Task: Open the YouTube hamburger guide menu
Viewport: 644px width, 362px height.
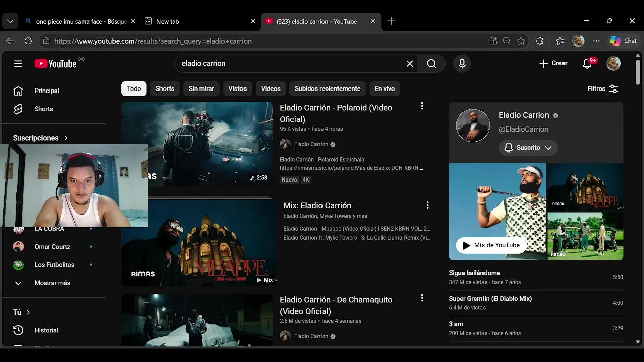Action: [18, 64]
